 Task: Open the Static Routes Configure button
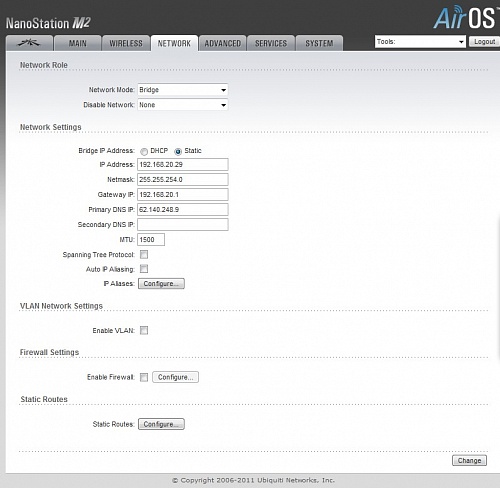[x=161, y=424]
